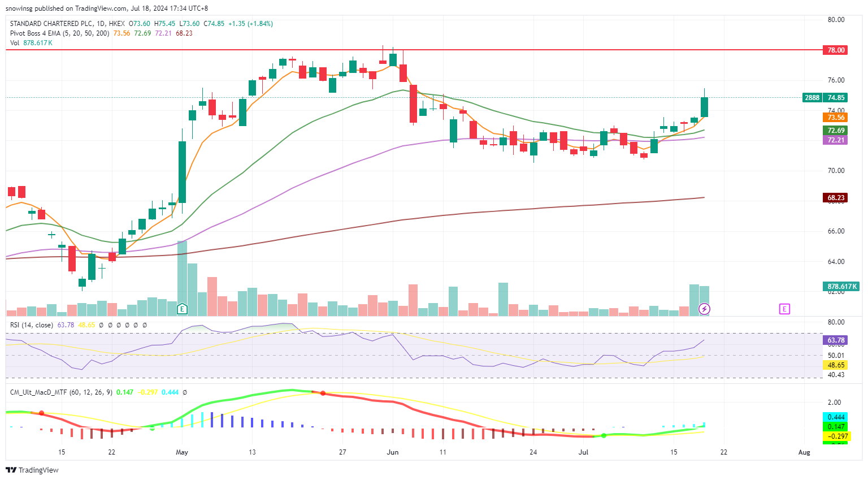Viewport: 868px width, 480px height.
Task: Click the 76.00 price axis tick
Action: coord(836,80)
